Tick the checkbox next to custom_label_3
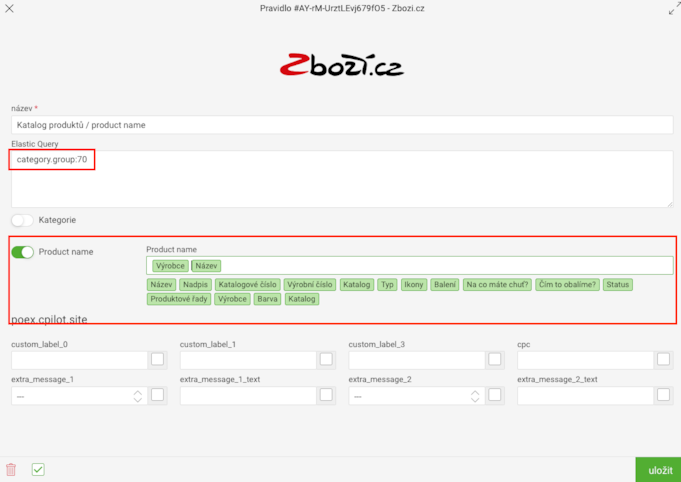 (494, 359)
